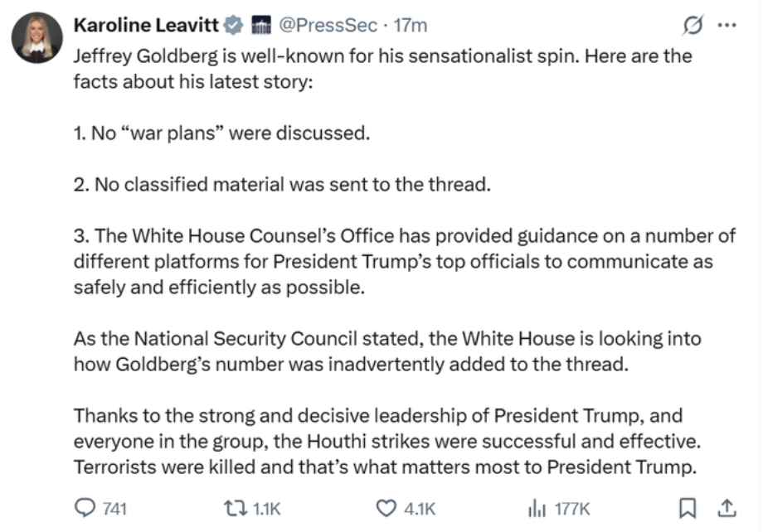The image size is (763, 532).
Task: Open the @PressSec handle link
Action: point(328,26)
